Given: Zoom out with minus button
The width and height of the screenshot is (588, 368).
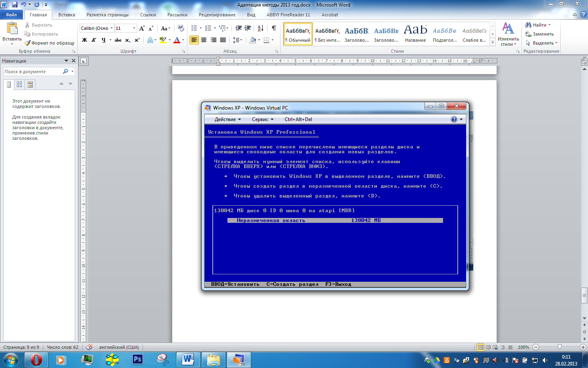Looking at the screenshot, I should pyautogui.click(x=536, y=347).
